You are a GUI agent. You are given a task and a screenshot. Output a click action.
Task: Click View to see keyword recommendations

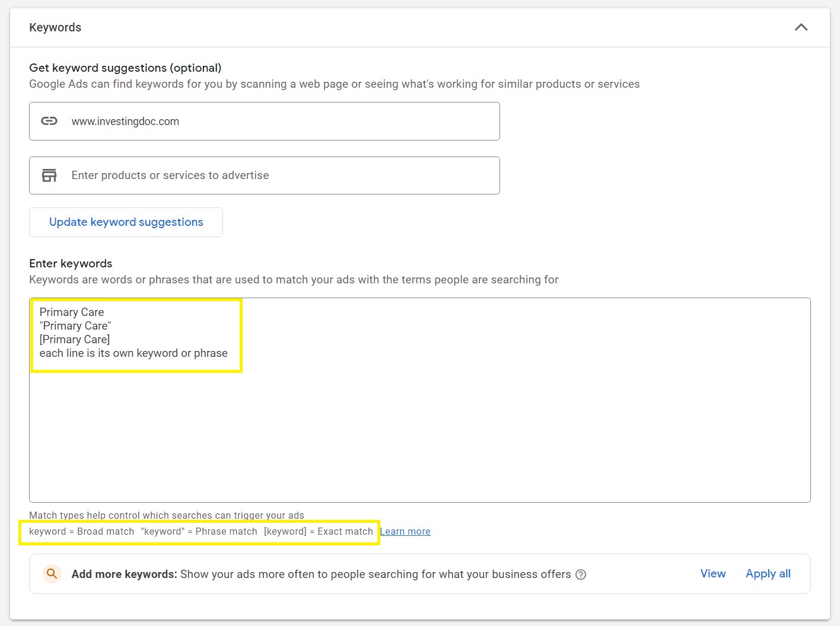pyautogui.click(x=712, y=573)
